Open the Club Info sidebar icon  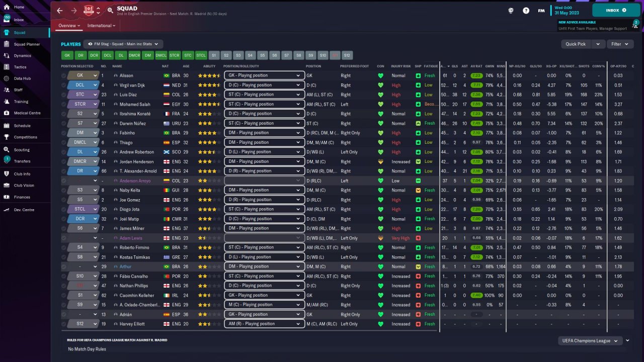7,174
